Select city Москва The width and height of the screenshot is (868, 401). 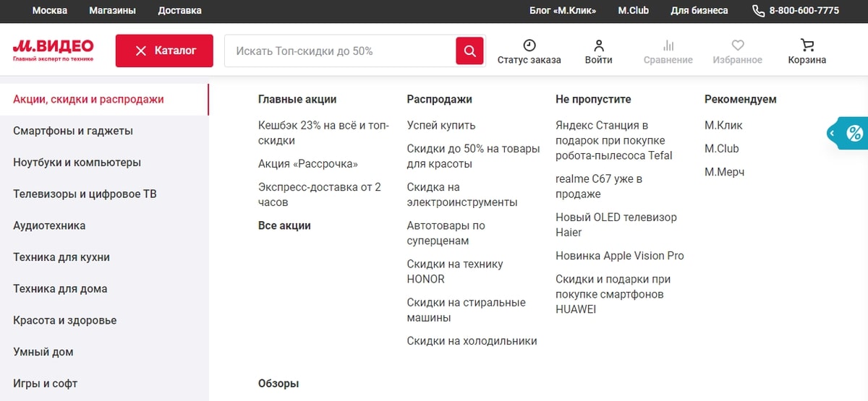[50, 11]
